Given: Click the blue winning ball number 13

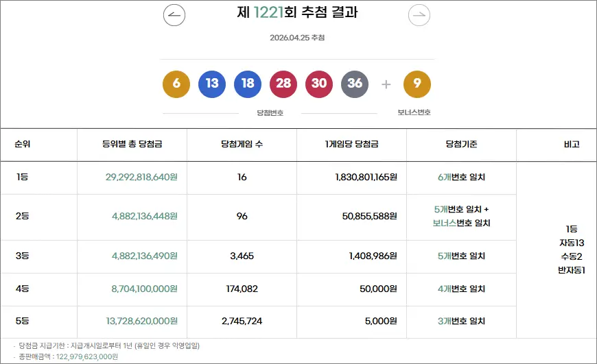Looking at the screenshot, I should pyautogui.click(x=212, y=84).
